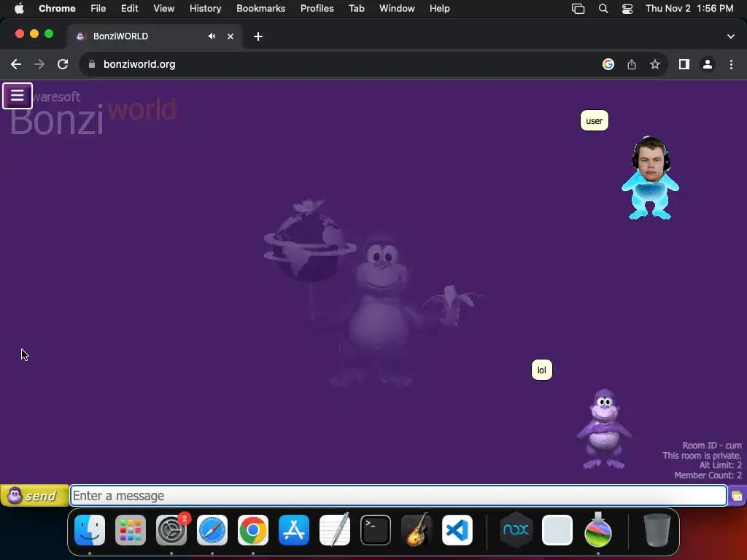Open the chat log icon beside message box

coord(737,496)
